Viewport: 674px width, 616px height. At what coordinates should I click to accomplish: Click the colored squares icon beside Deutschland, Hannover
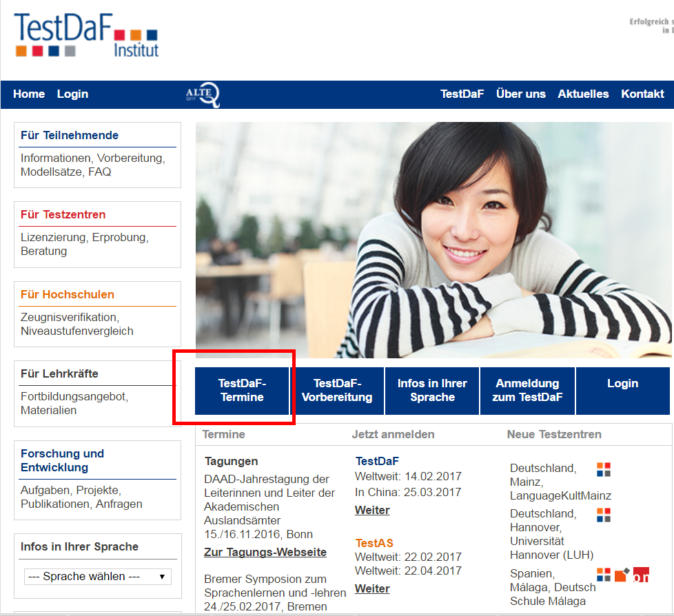click(604, 515)
